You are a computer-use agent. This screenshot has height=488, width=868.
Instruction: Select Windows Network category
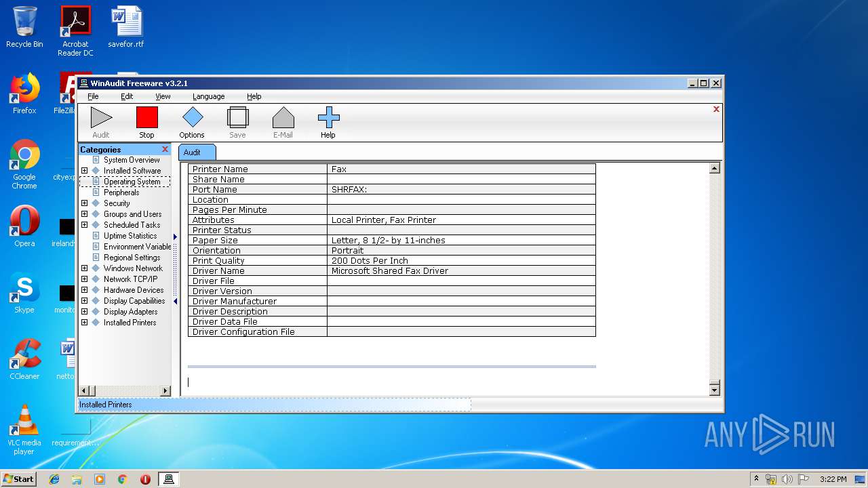point(134,268)
